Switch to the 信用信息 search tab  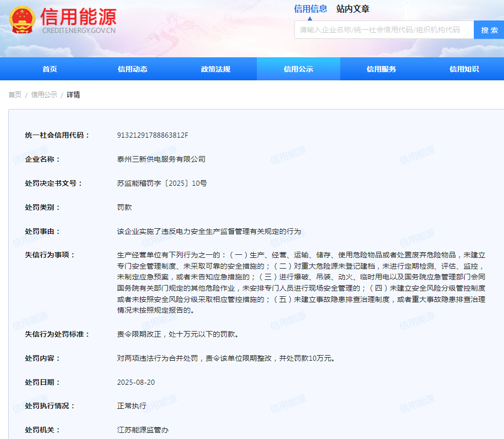click(310, 9)
